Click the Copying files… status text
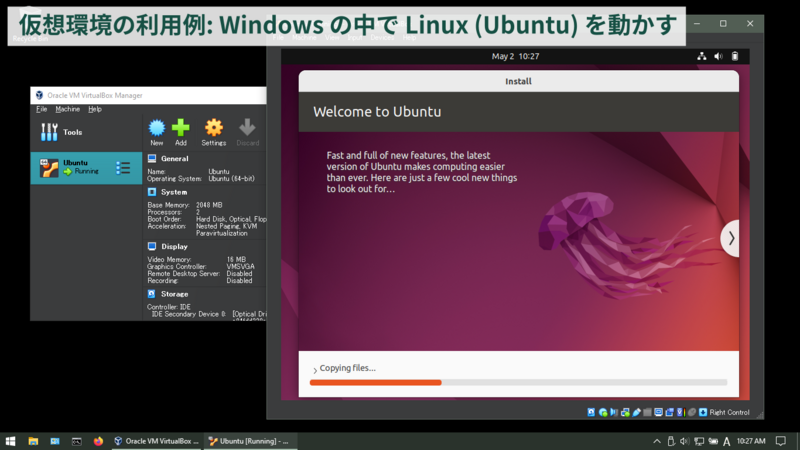 tap(347, 368)
